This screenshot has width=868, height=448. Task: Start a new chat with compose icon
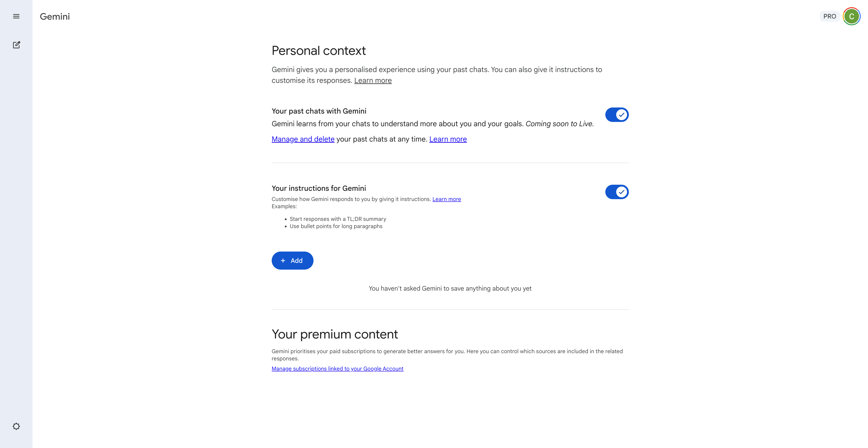click(x=16, y=45)
